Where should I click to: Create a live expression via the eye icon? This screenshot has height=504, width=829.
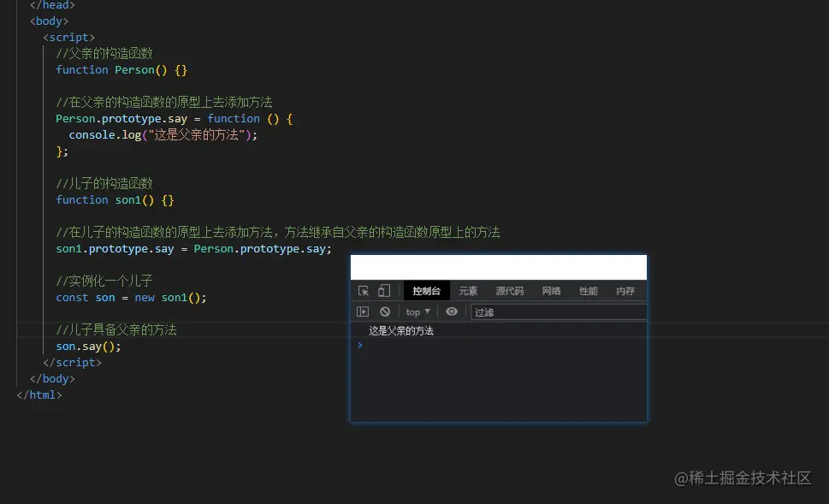452,311
